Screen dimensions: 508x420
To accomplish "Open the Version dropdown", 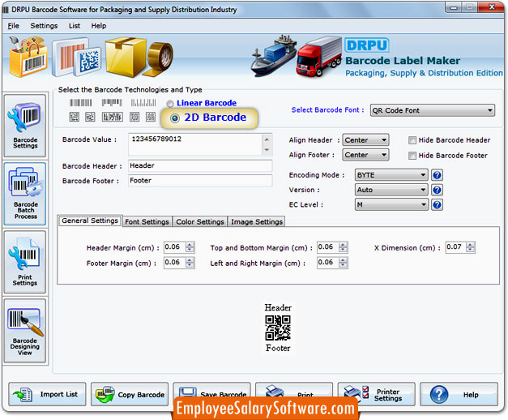I will tap(391, 190).
